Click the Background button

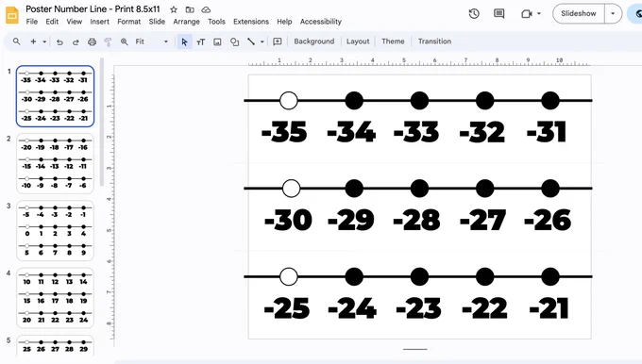(314, 41)
